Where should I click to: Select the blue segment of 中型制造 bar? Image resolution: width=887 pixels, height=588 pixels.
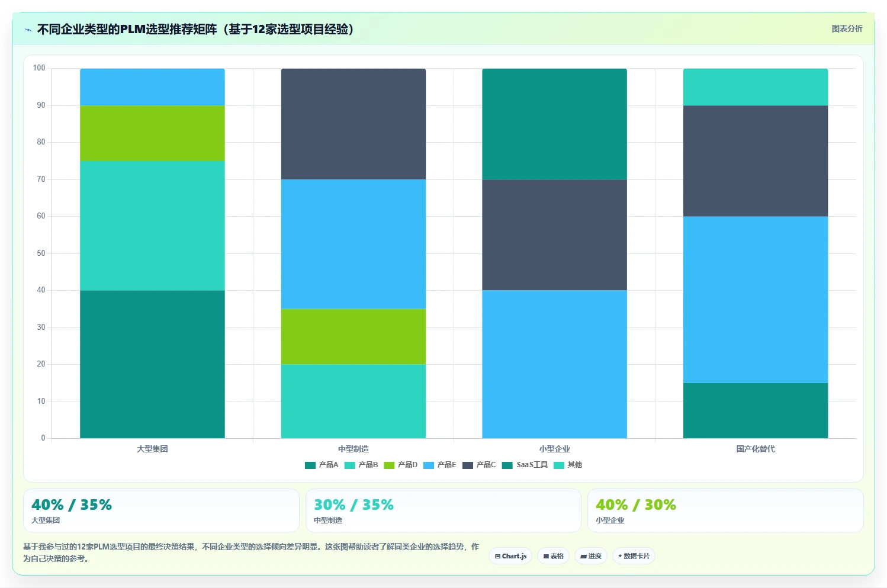(353, 244)
